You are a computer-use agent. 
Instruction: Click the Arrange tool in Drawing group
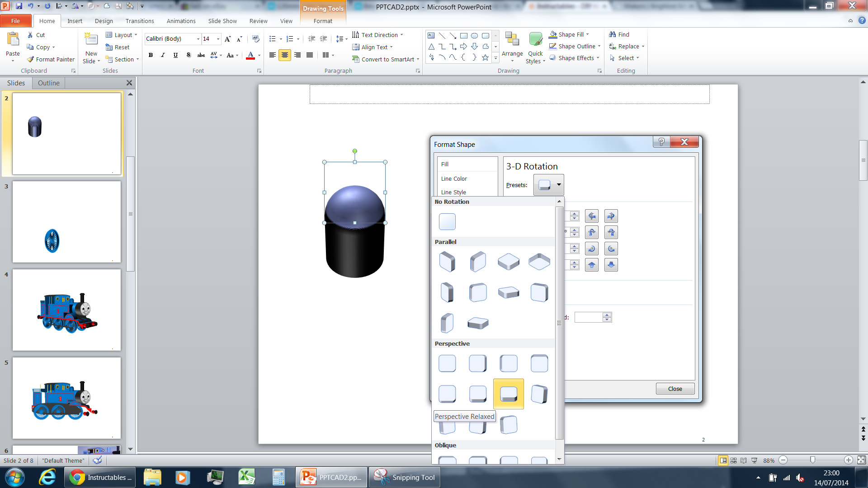(x=512, y=47)
